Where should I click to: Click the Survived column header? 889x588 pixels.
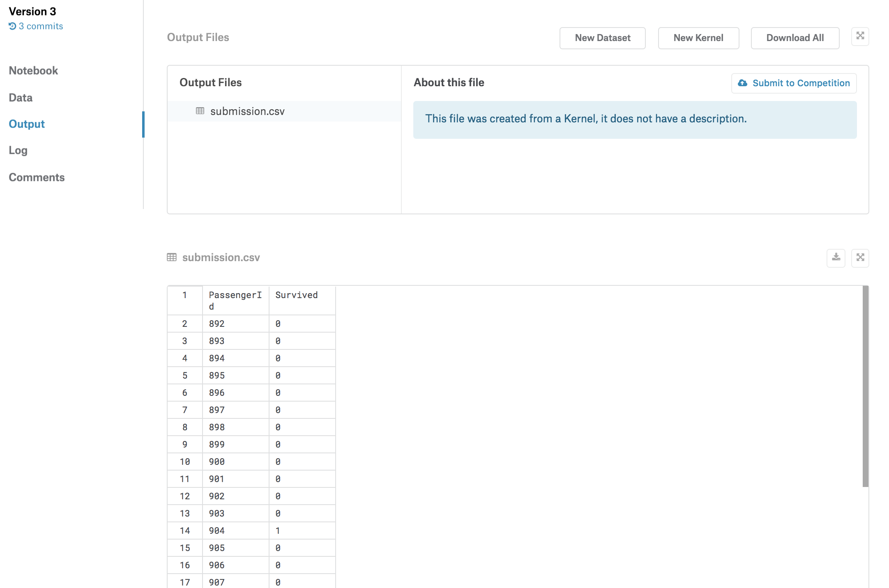tap(296, 295)
